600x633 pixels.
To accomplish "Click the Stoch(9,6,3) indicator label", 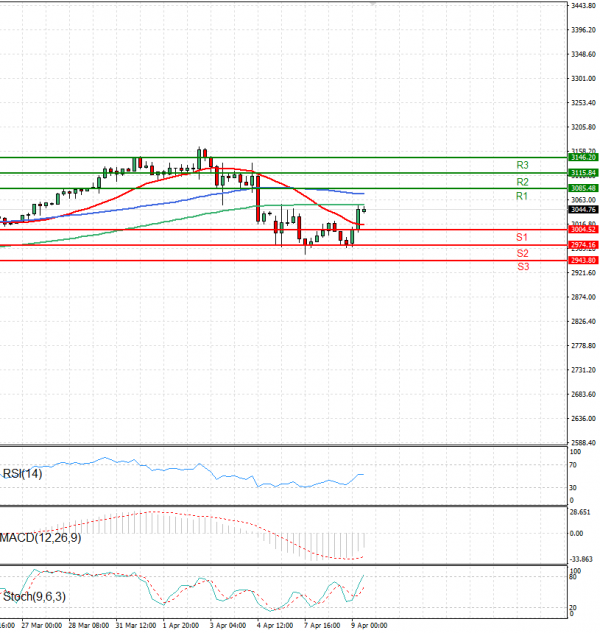I will coord(33,596).
